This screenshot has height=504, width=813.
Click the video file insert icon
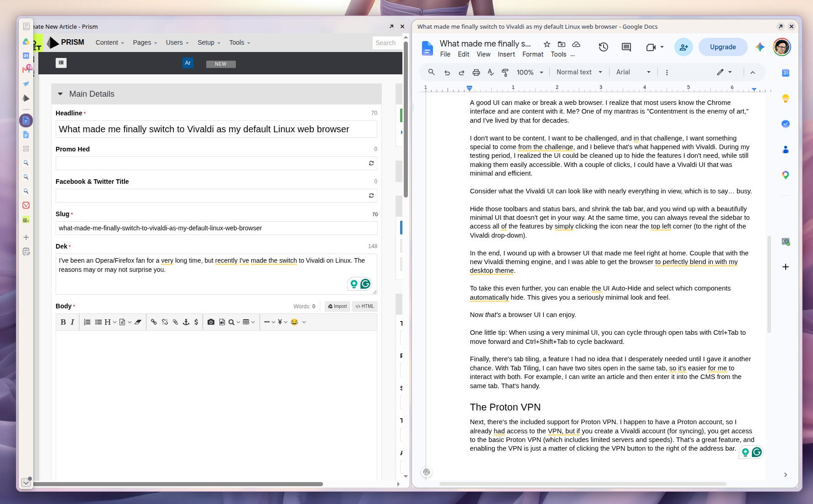click(222, 322)
